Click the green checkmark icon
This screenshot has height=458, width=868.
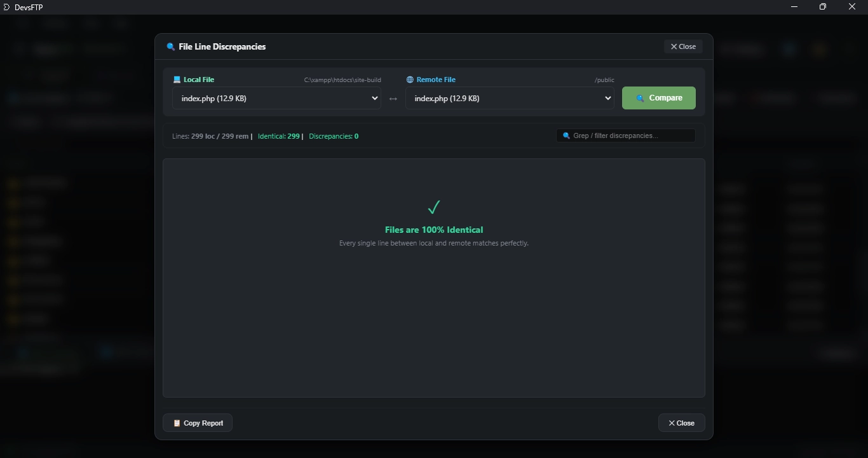[x=434, y=207]
